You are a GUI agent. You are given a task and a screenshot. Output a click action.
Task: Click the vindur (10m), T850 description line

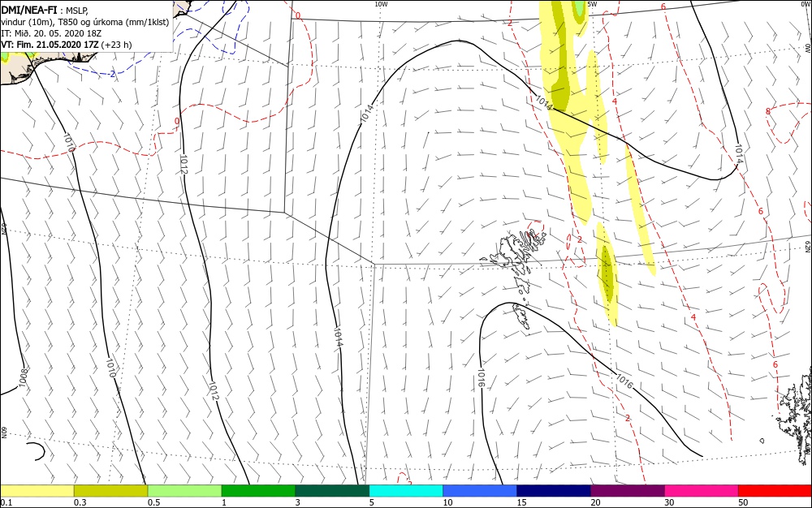[85, 22]
